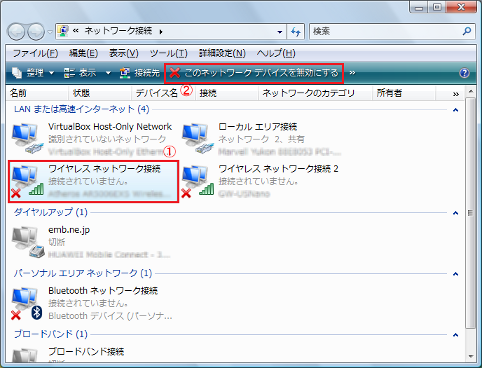Show more toolbar commands chevron
Image resolution: width=482 pixels, height=368 pixels.
coord(352,73)
